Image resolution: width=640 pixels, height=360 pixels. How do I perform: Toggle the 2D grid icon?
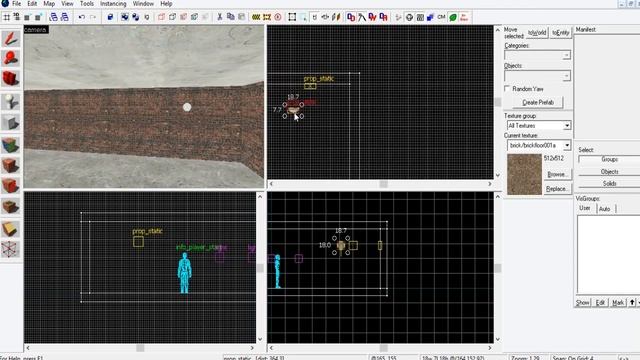(7, 17)
